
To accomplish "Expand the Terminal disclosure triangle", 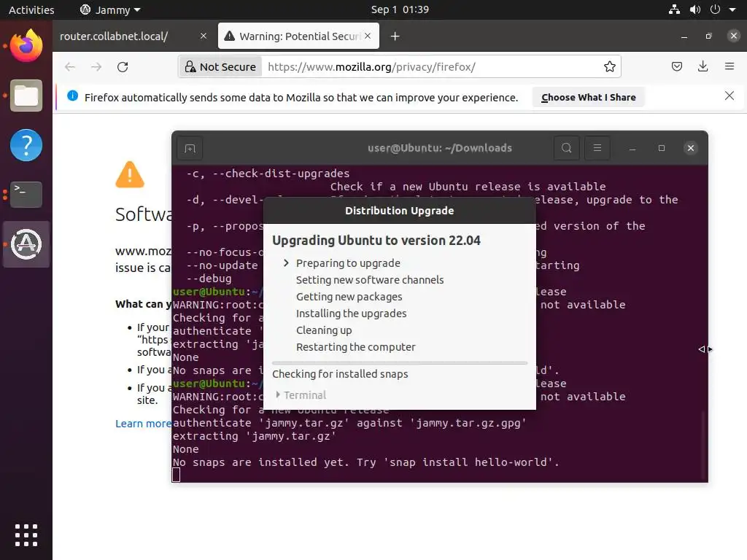I will click(278, 394).
